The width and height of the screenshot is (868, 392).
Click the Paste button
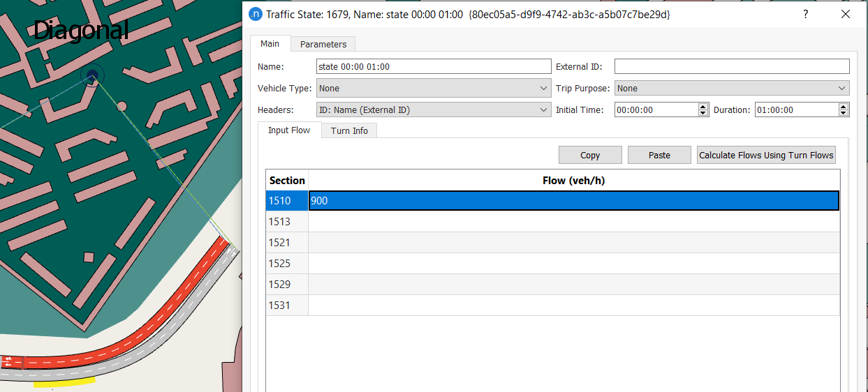pyautogui.click(x=659, y=155)
